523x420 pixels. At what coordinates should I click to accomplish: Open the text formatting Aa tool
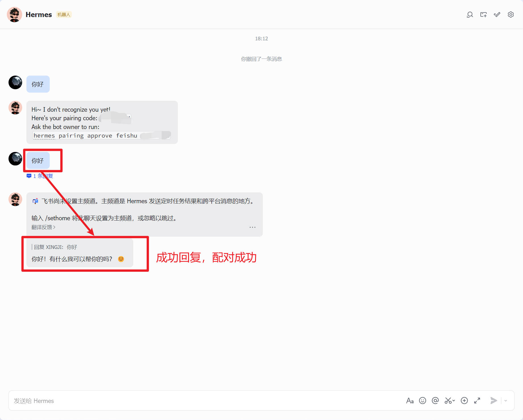pos(410,401)
